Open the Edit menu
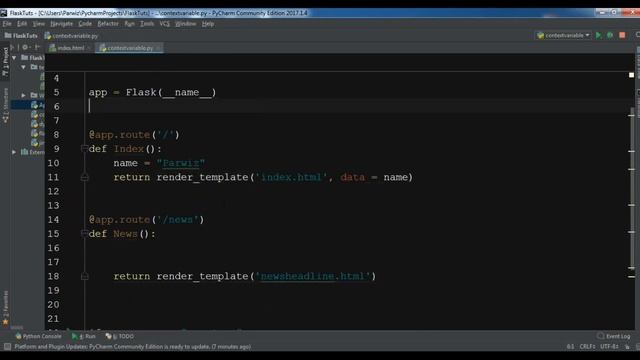The height and width of the screenshot is (360, 640). click(x=22, y=24)
